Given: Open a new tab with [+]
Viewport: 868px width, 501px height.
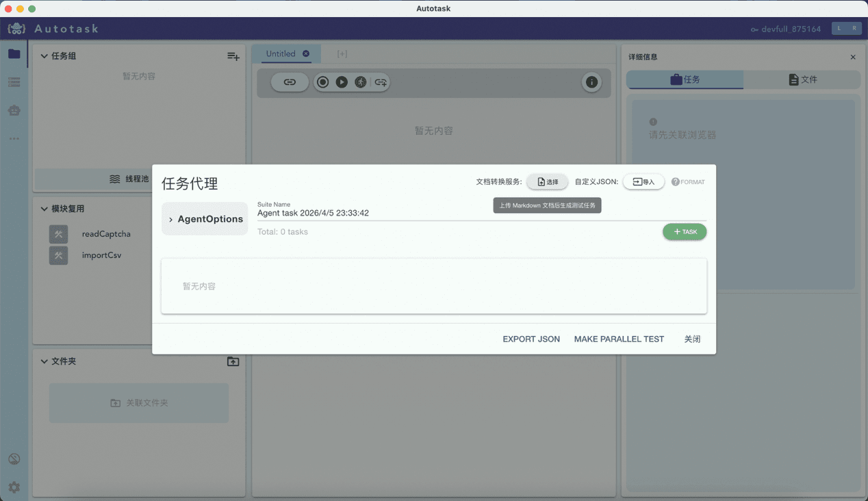Looking at the screenshot, I should tap(342, 54).
